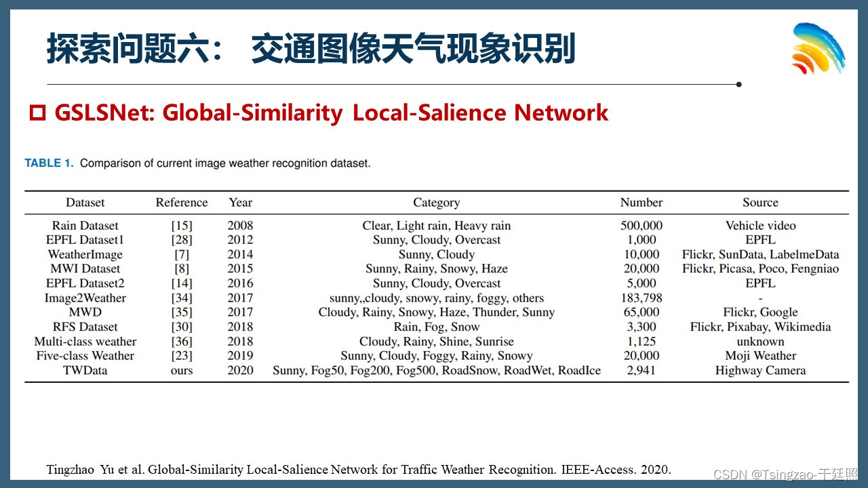Click the 'unknown' source cell
Viewport: 868px width, 488px height.
(760, 342)
